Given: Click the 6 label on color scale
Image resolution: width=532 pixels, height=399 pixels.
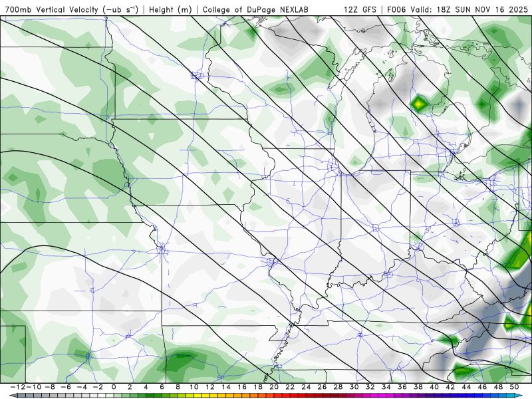Looking at the screenshot, I should point(162,387).
